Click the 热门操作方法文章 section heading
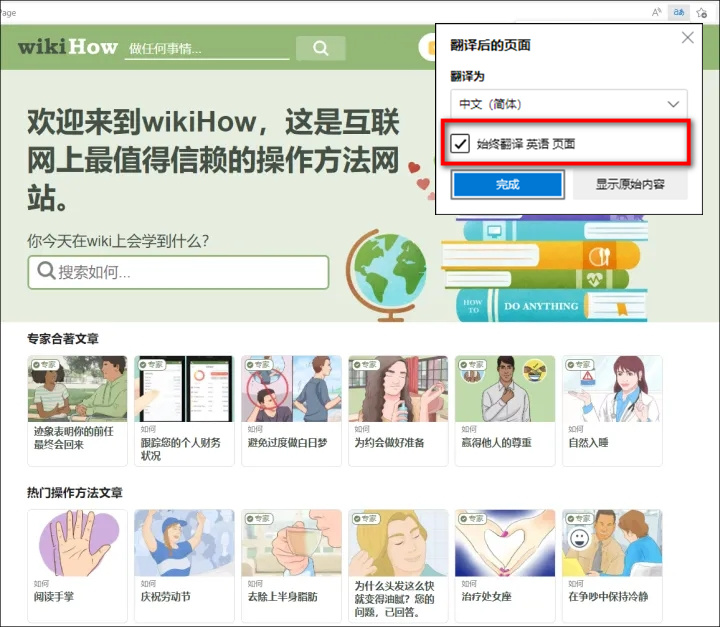Viewport: 720px width, 627px height. pyautogui.click(x=75, y=492)
